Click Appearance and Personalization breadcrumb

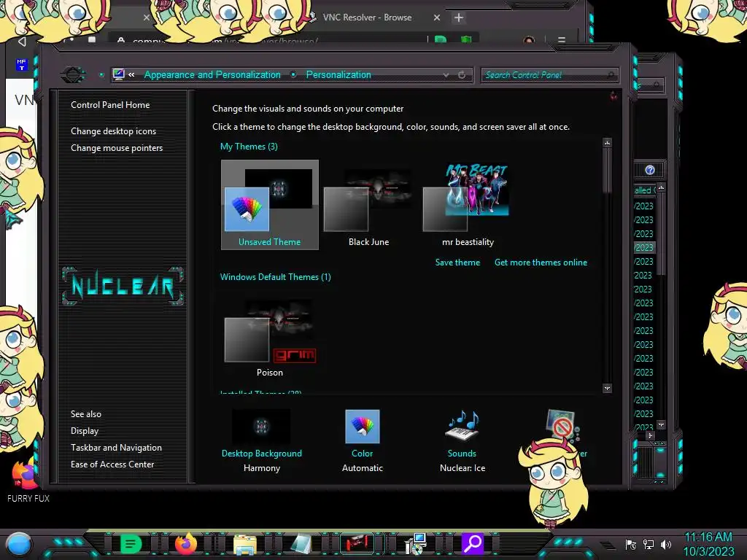coord(212,75)
